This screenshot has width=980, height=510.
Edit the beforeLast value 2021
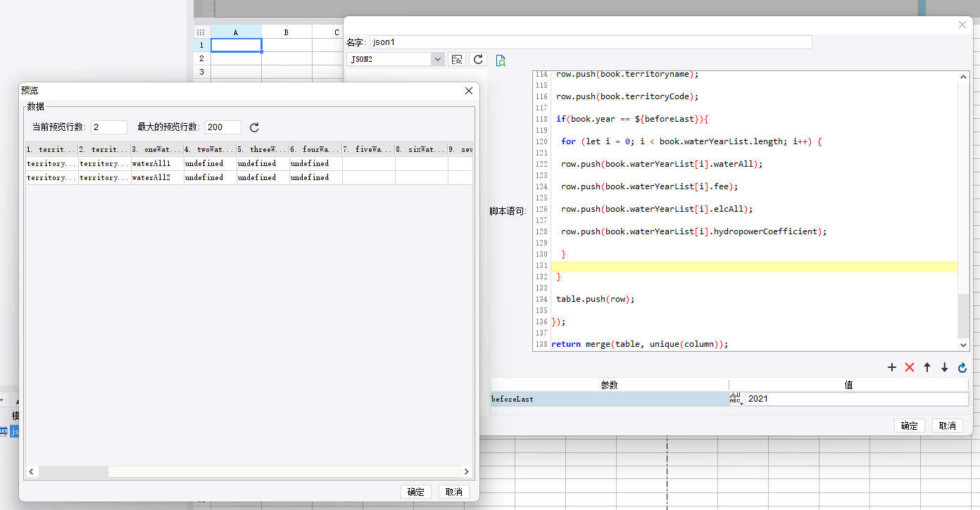coord(857,399)
